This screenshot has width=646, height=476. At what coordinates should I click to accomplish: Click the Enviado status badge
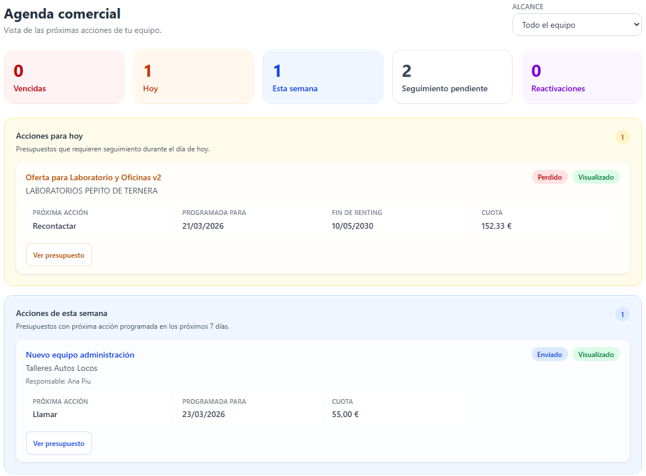[x=549, y=354]
